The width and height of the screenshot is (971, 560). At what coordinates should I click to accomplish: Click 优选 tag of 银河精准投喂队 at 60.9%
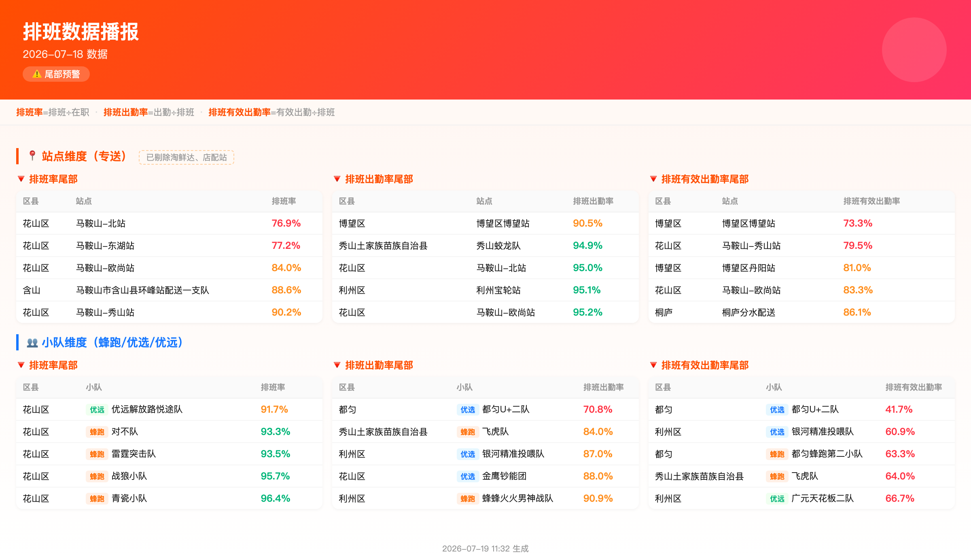tap(777, 432)
